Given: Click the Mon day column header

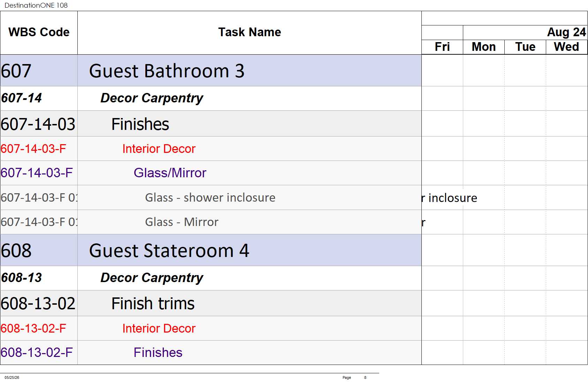Looking at the screenshot, I should [x=484, y=47].
